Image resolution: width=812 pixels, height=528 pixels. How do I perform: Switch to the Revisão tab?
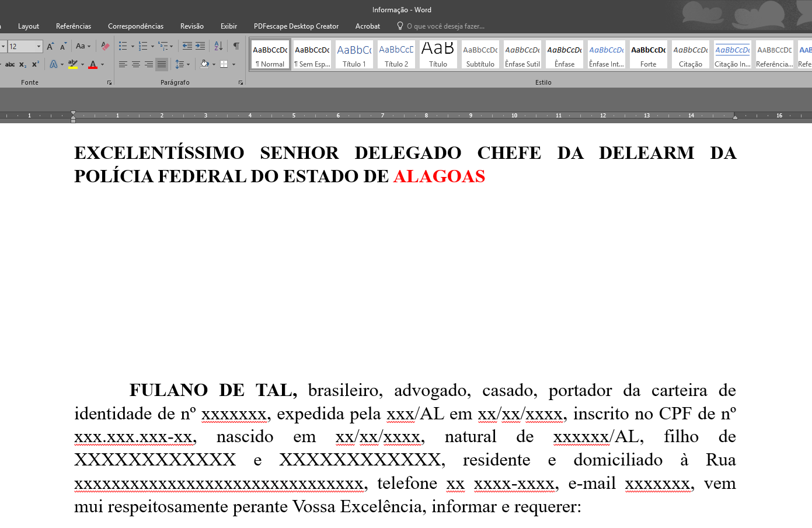pyautogui.click(x=191, y=26)
